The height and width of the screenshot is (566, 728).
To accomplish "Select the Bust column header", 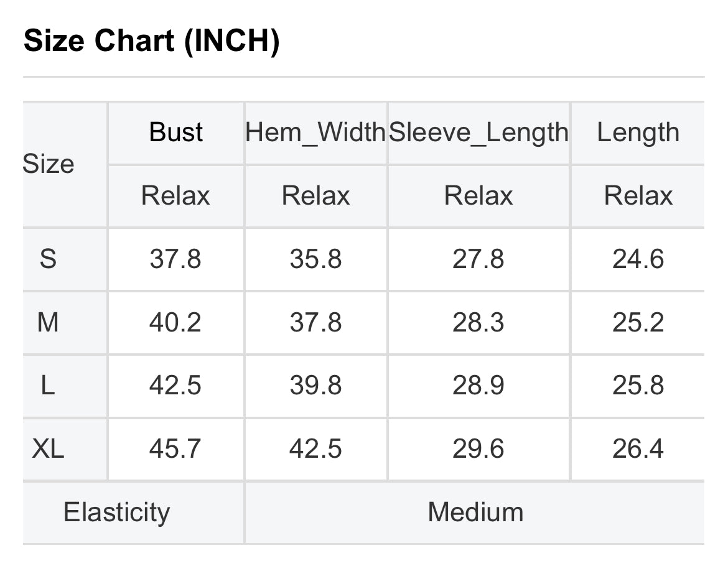I will (x=175, y=132).
